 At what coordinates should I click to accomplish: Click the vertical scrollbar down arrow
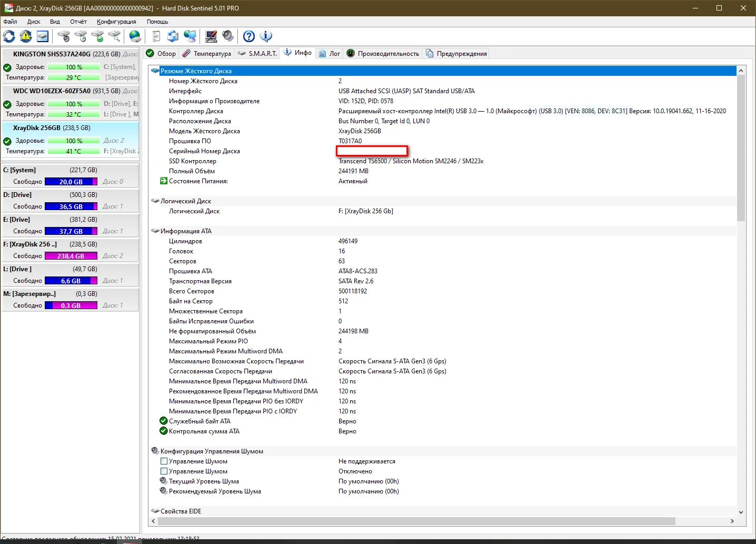[741, 512]
